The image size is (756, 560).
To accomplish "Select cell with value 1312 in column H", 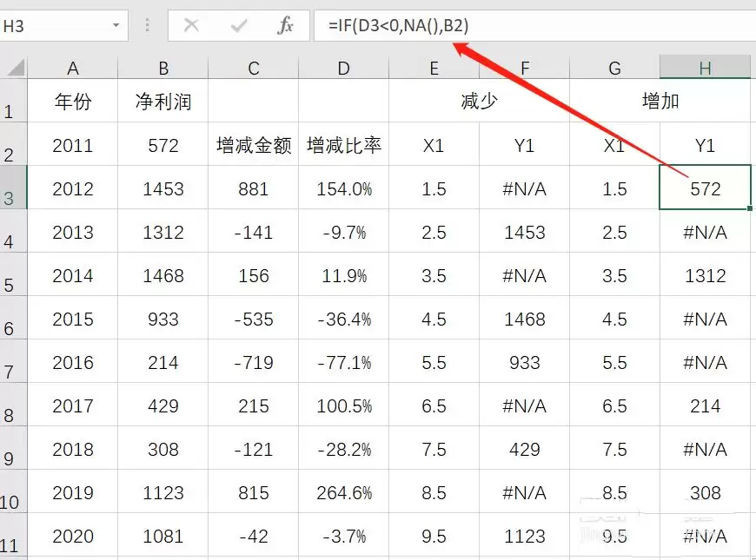I will point(705,275).
